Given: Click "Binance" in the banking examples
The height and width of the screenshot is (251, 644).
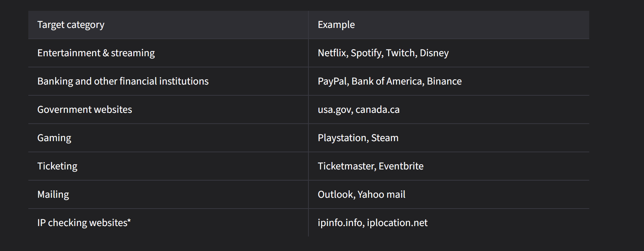Looking at the screenshot, I should coord(444,82).
